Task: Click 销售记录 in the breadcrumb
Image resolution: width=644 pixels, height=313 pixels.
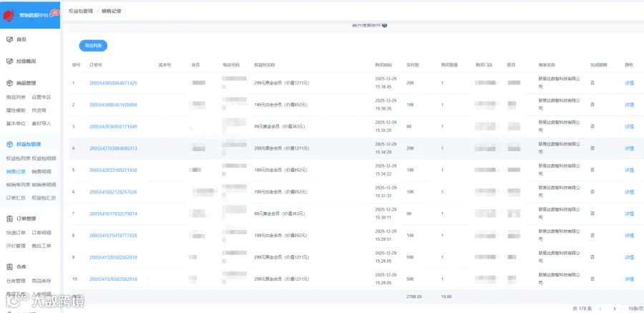Action: (x=112, y=11)
